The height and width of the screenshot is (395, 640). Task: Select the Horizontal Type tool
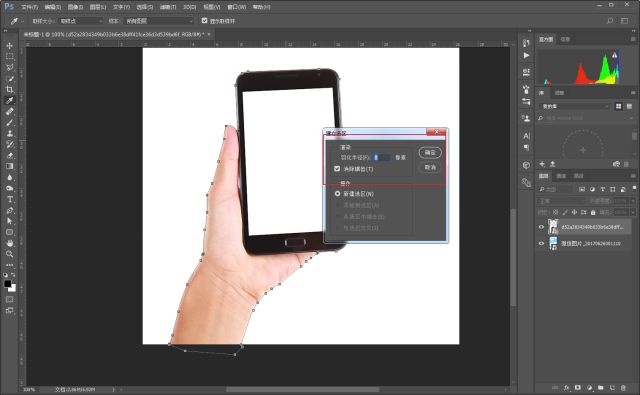pyautogui.click(x=9, y=199)
